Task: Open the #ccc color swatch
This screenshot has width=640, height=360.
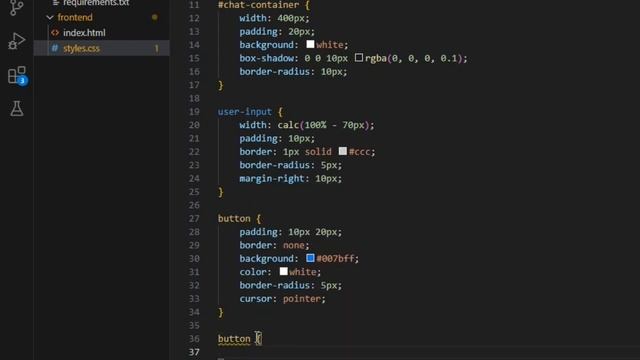Action: point(343,151)
